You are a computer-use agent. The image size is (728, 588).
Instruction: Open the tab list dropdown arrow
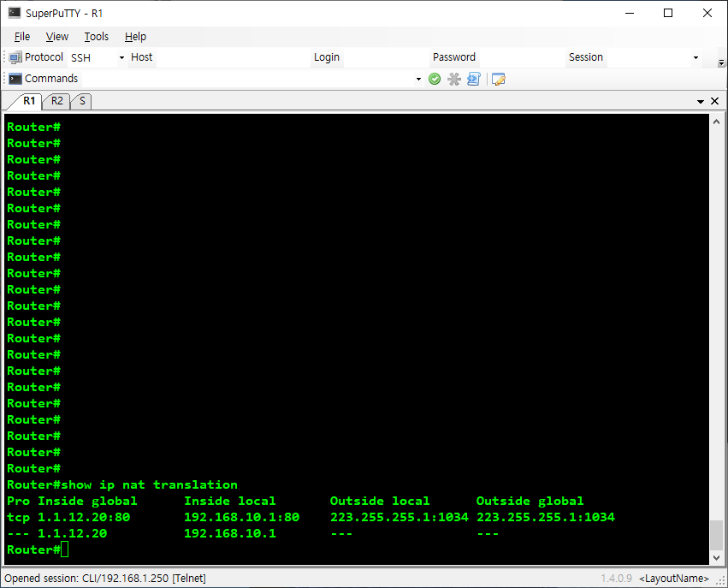point(701,101)
